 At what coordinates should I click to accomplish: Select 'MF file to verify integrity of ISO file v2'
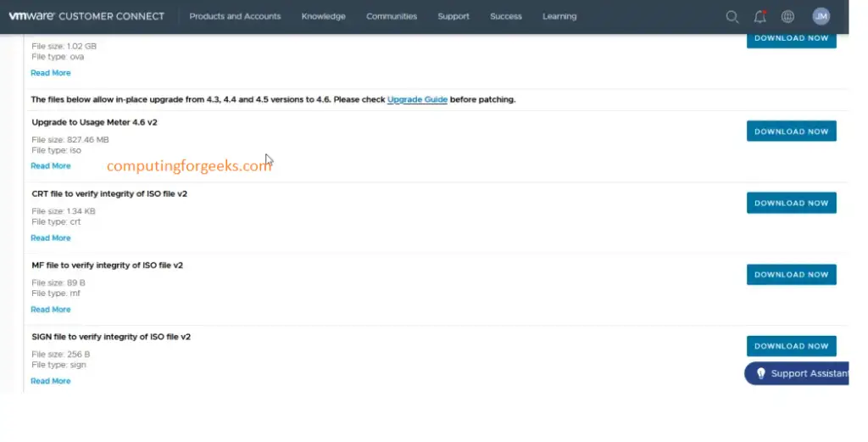(x=108, y=265)
